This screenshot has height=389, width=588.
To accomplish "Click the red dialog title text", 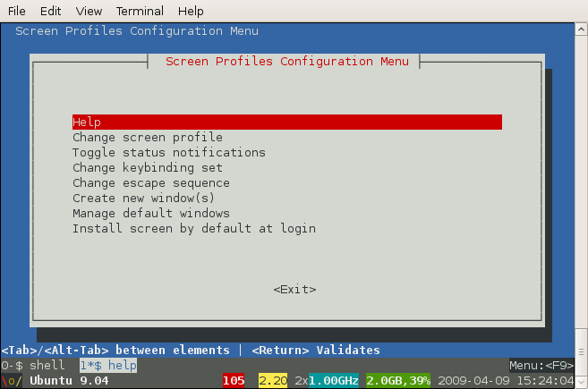I will 287,62.
